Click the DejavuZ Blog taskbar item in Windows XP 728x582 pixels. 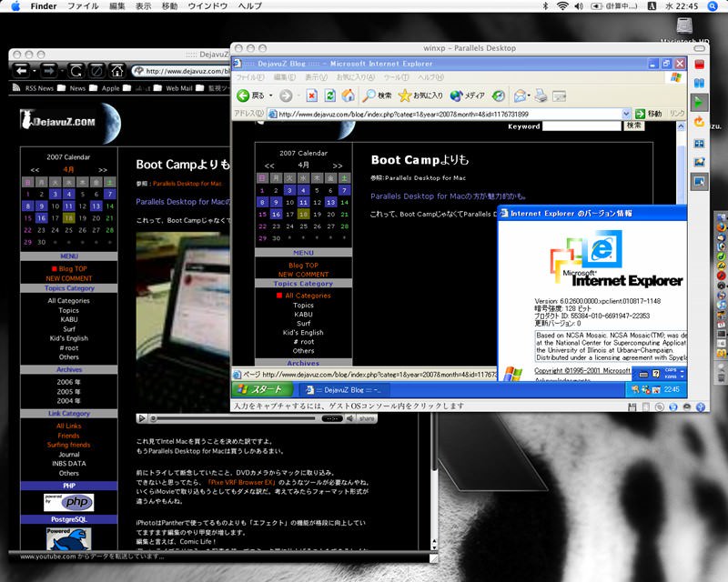coord(344,390)
